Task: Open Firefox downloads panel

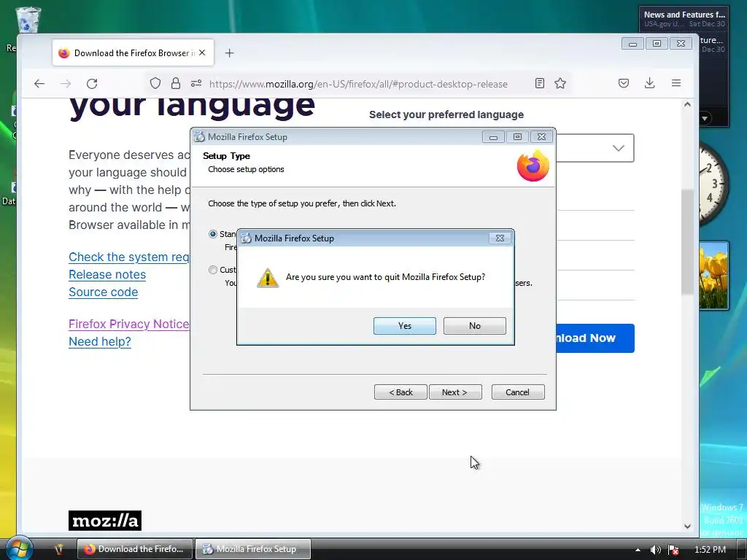Action: 650,83
